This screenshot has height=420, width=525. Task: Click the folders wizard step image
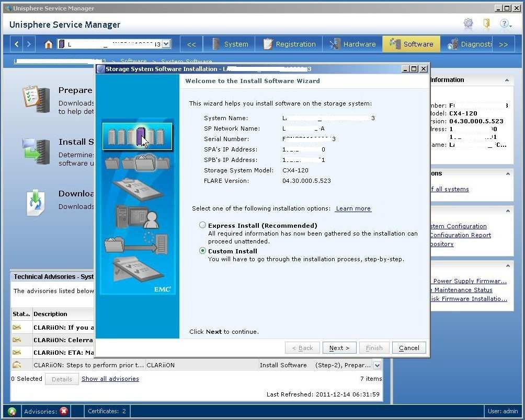(137, 163)
